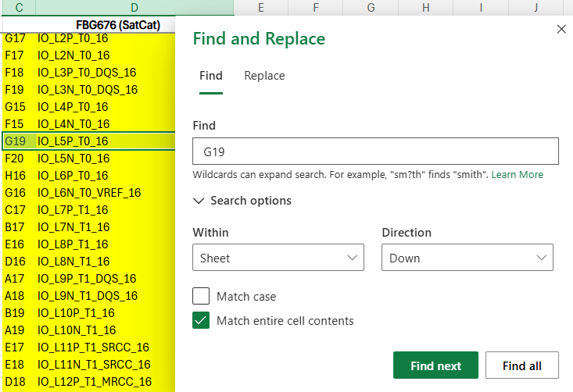573x392 pixels.
Task: Select cell IO_L5P_T0_16
Action: point(106,141)
